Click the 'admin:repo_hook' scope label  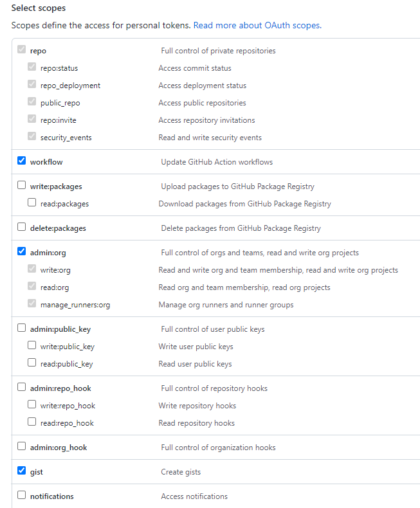click(x=60, y=388)
